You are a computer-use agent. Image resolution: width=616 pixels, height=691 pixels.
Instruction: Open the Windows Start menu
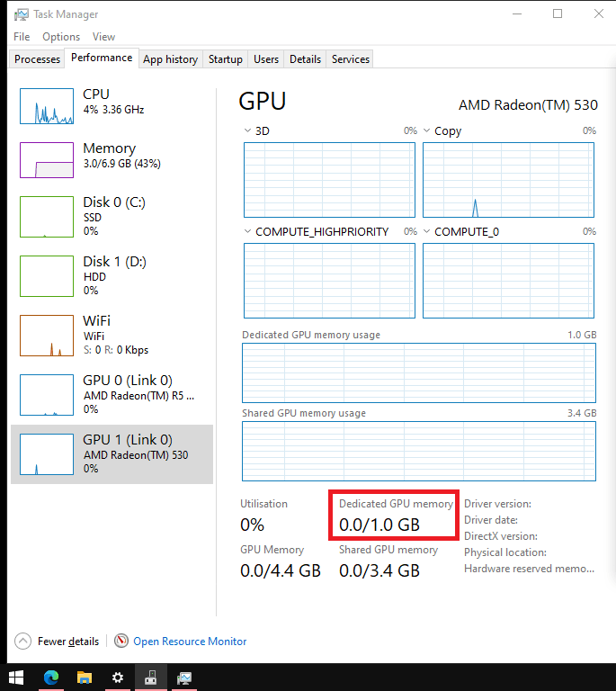coord(16,678)
